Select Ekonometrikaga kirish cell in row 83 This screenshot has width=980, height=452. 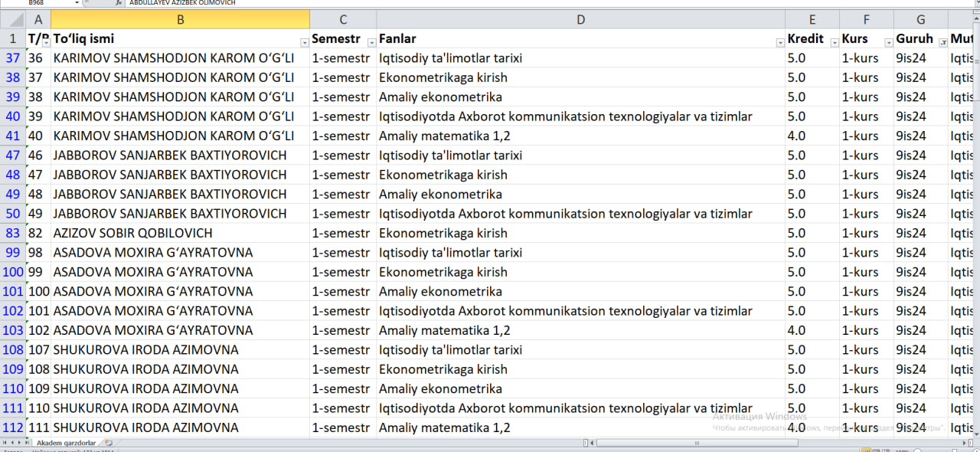pos(580,233)
